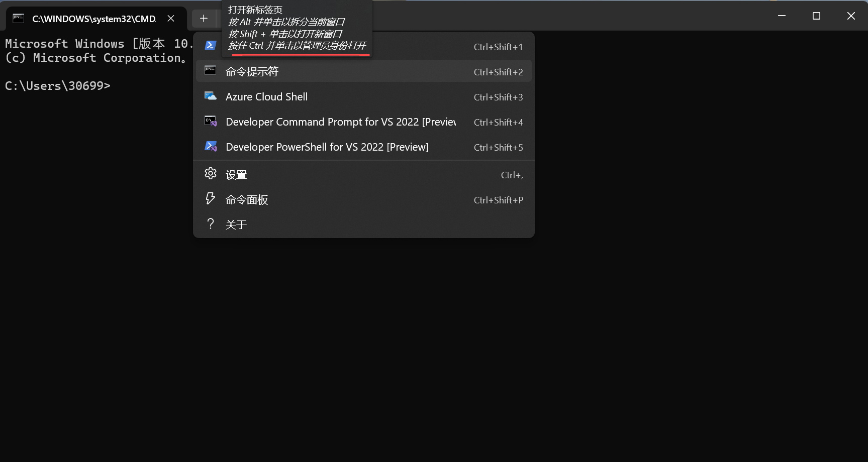The height and width of the screenshot is (462, 868).
Task: Open 命令面板 entry
Action: point(364,199)
